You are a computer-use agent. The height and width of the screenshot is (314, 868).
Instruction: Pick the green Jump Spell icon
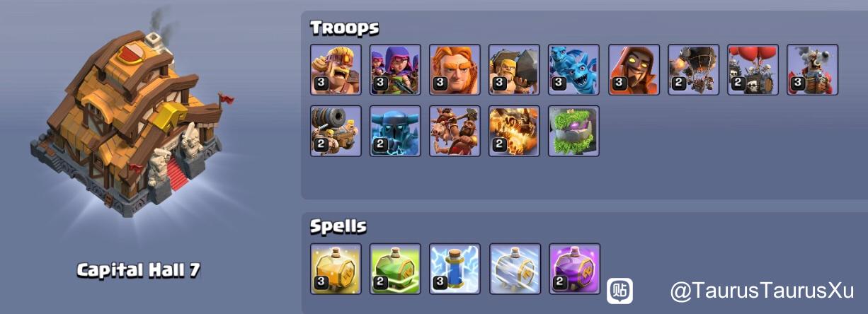pyautogui.click(x=396, y=269)
